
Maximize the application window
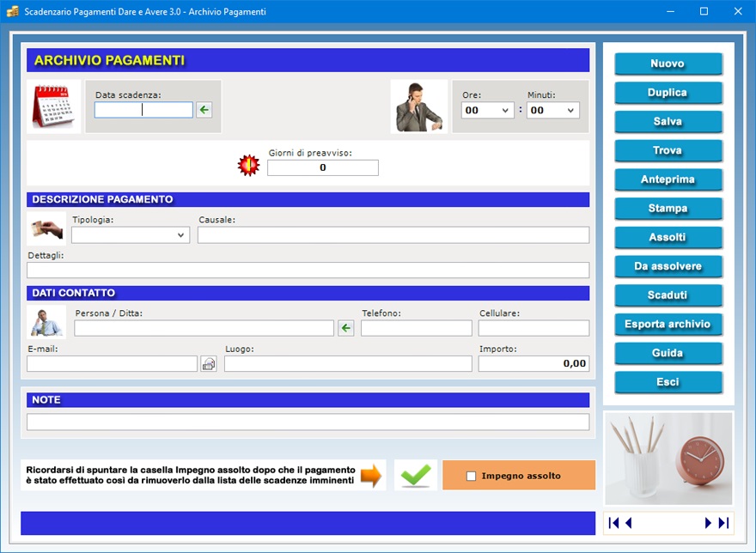[704, 11]
